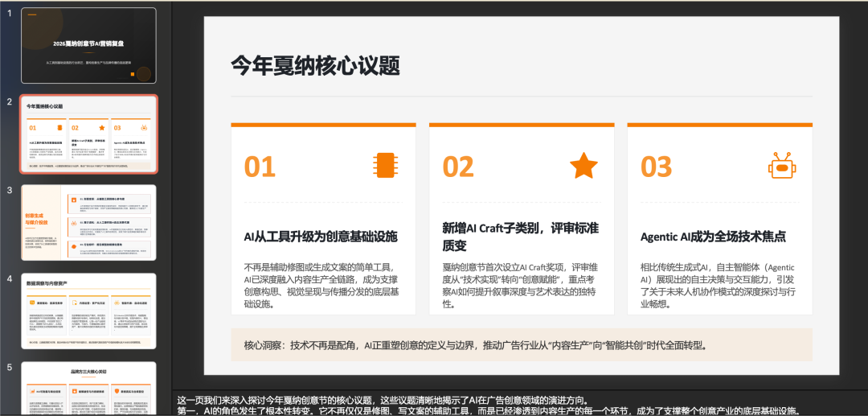The image size is (868, 416).
Task: Click the robot icon in card 03
Action: click(782, 165)
